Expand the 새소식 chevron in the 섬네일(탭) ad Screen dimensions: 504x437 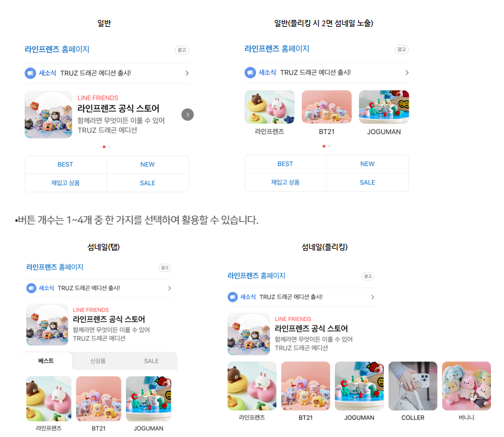(169, 288)
